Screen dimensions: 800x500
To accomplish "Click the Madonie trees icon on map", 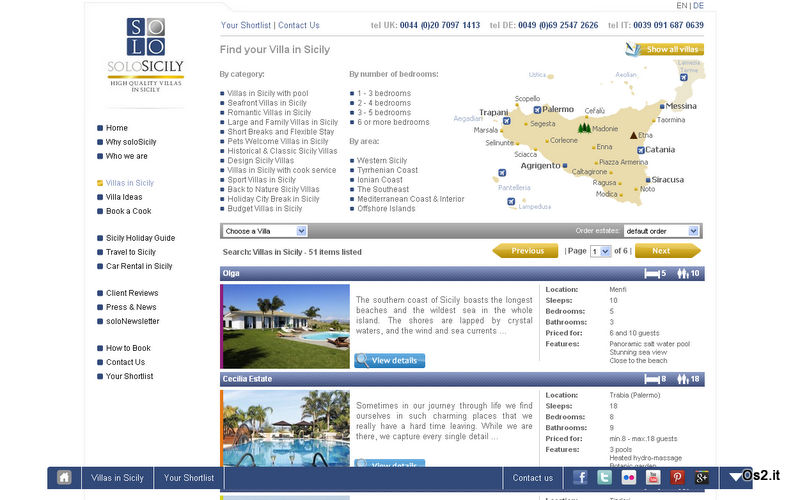I will pyautogui.click(x=584, y=128).
